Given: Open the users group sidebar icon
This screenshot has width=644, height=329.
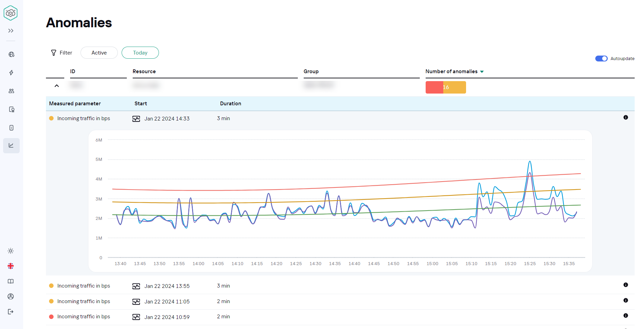Looking at the screenshot, I should tap(11, 91).
